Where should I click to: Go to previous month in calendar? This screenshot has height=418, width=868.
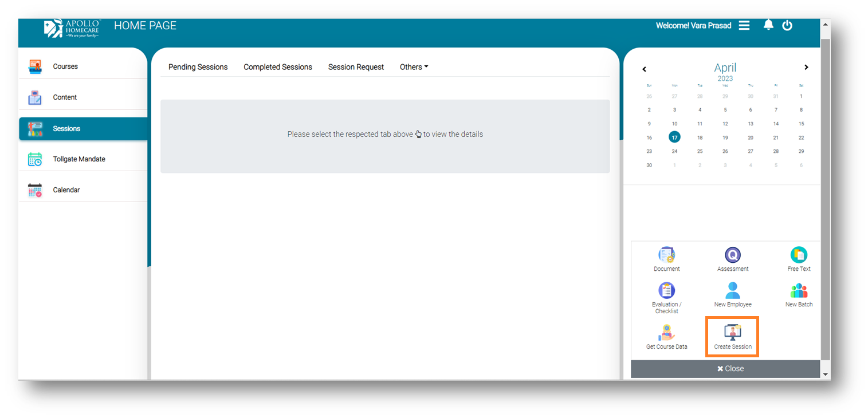(x=644, y=69)
